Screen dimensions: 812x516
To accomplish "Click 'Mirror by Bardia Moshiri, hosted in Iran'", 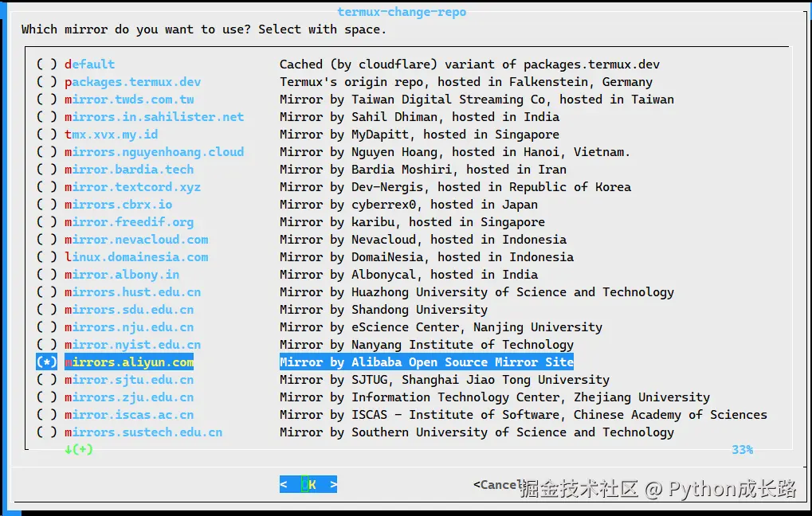I will [x=423, y=170].
